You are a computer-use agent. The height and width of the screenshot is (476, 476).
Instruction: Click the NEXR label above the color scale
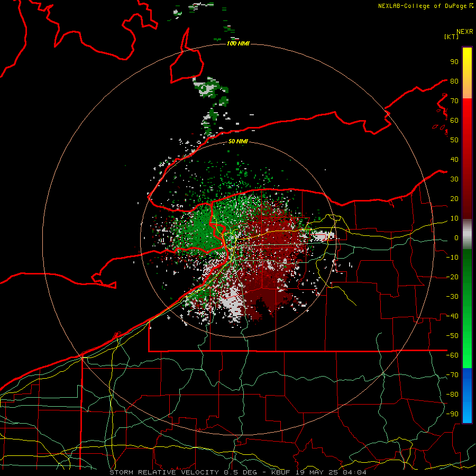coord(465,32)
